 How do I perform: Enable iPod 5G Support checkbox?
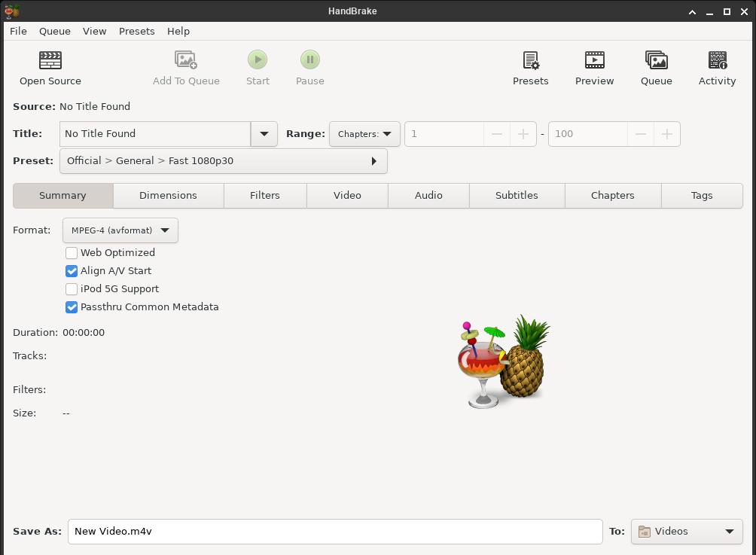point(72,289)
